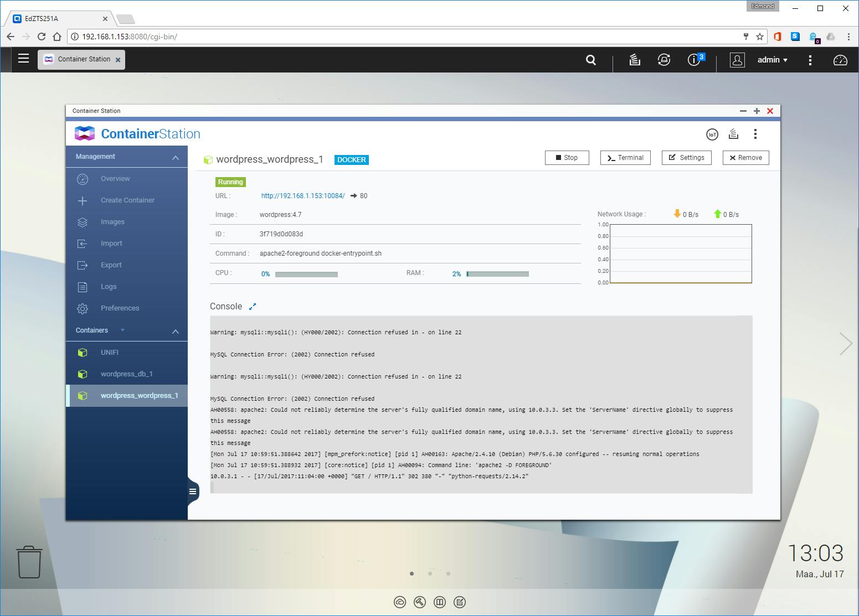Click the Network Usage graph
859x616 pixels.
[x=681, y=253]
